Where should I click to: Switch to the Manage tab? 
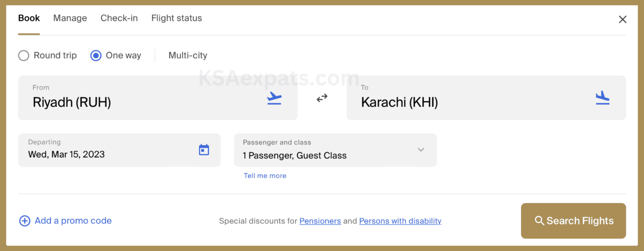click(x=70, y=18)
